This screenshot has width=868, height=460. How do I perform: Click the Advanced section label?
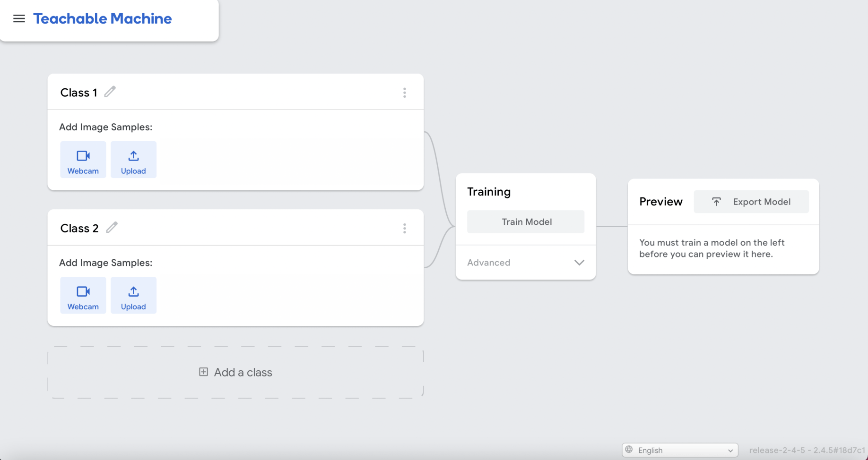point(488,263)
